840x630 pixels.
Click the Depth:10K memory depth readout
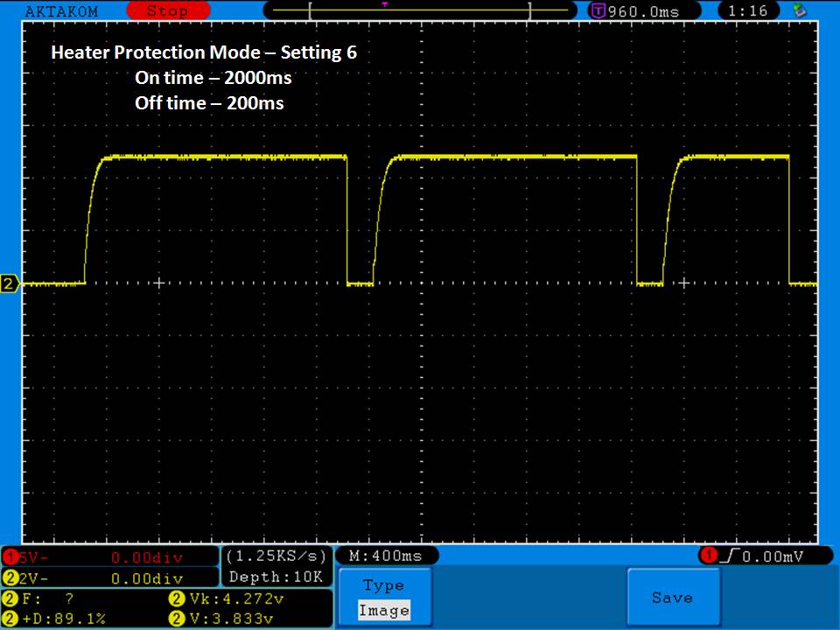click(276, 577)
